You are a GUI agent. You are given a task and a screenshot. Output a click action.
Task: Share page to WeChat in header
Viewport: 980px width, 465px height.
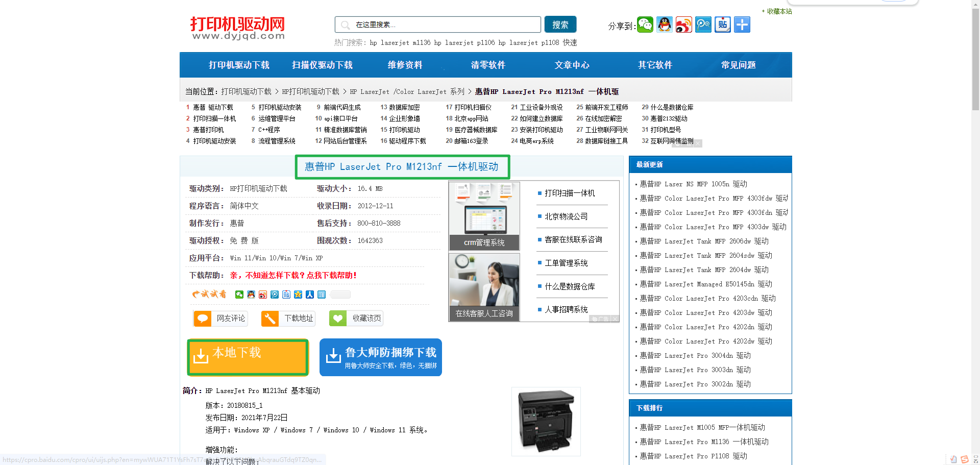(645, 25)
